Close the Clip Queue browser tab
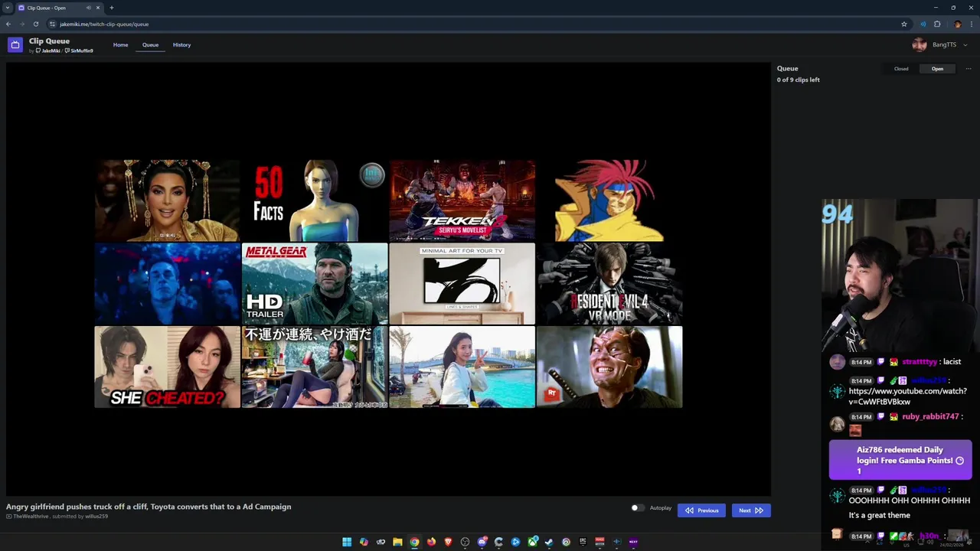Screen dimensions: 980x551 [98, 8]
